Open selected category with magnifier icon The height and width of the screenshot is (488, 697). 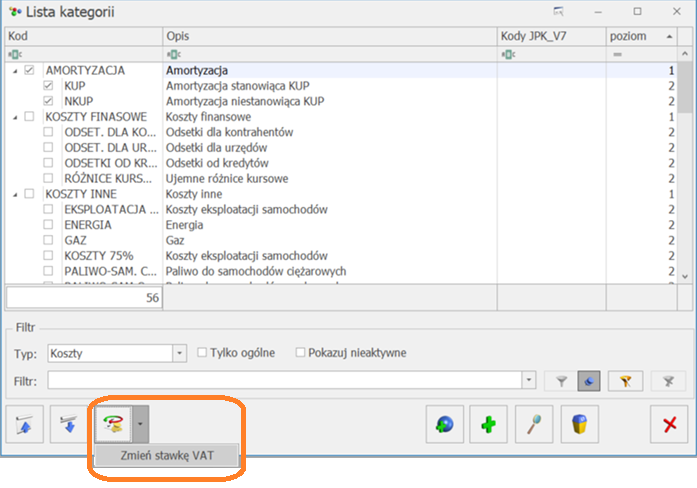click(534, 424)
